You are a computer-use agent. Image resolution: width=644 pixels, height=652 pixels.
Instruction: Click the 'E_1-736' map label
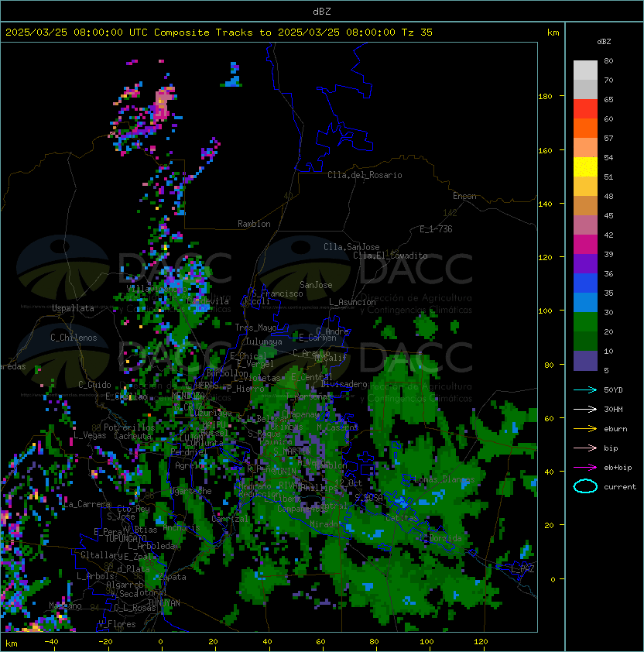(436, 229)
